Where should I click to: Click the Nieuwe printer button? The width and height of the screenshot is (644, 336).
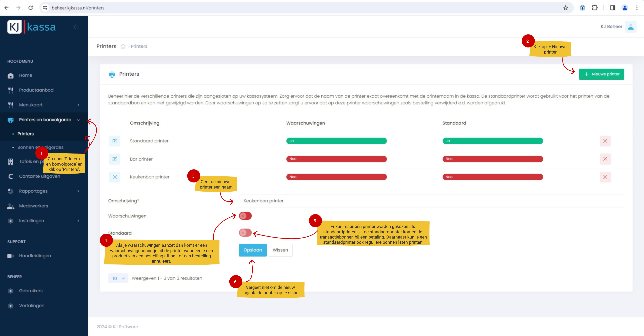(x=601, y=74)
